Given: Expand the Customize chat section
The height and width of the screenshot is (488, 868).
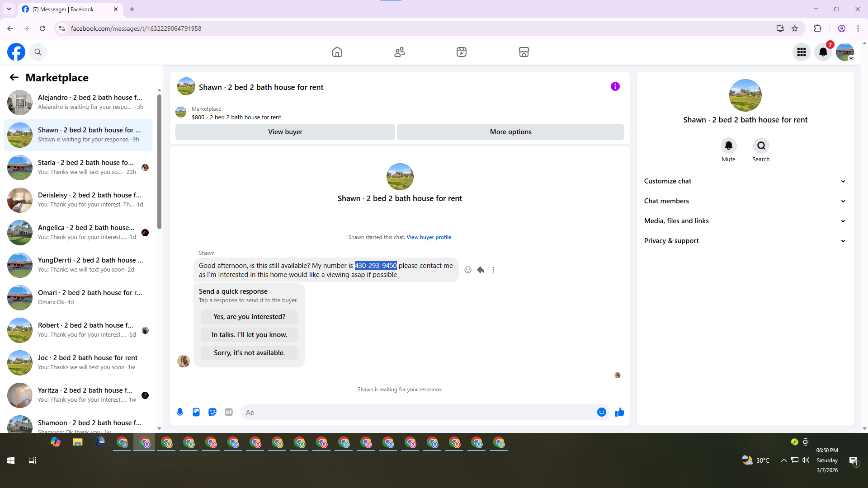Looking at the screenshot, I should click(745, 181).
